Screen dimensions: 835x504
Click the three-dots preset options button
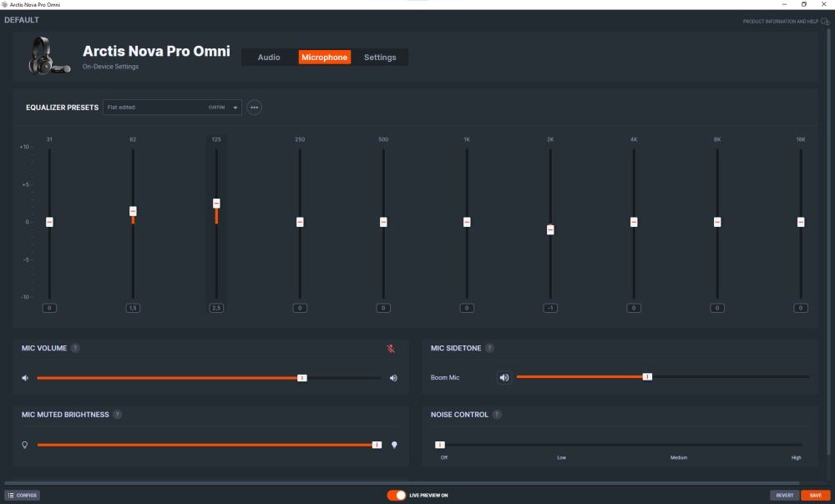pos(254,107)
